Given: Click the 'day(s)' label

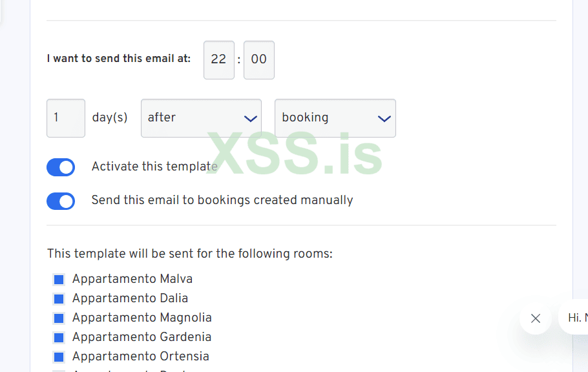Looking at the screenshot, I should [110, 118].
